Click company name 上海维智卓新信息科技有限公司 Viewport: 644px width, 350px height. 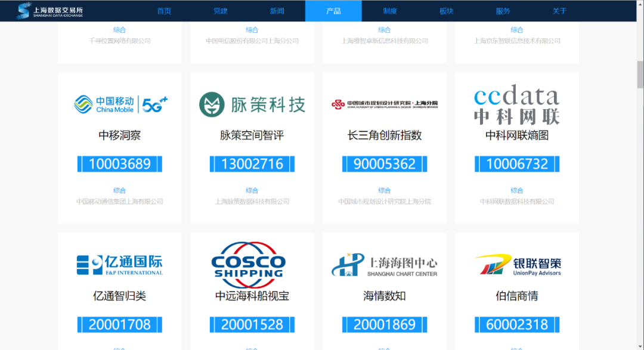tap(385, 41)
